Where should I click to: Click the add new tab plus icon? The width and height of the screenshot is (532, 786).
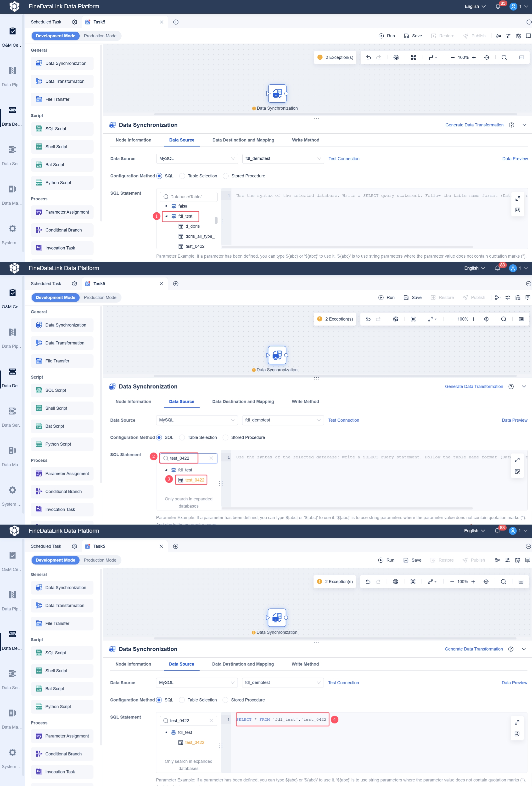point(176,22)
